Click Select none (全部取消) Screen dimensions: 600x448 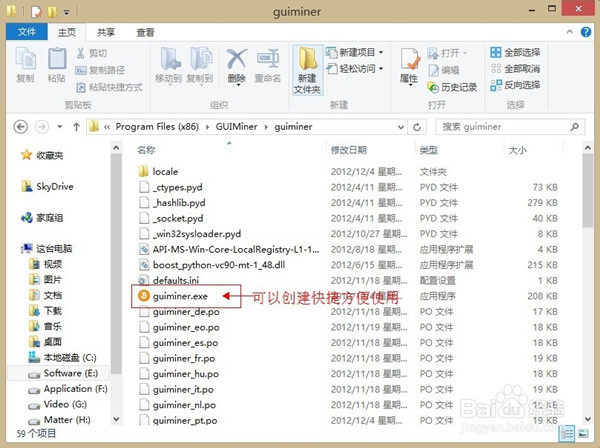point(515,69)
